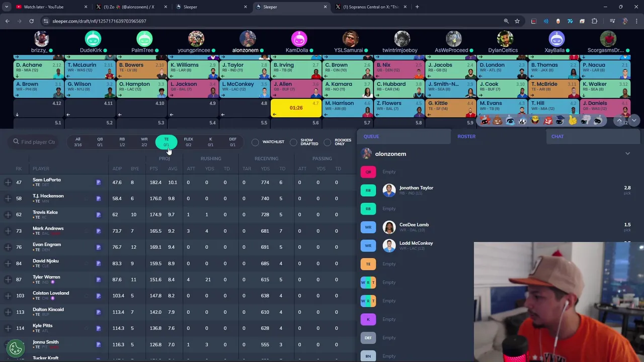The image size is (644, 362).
Task: Send the yellow thumbs-up reaction
Action: (x=573, y=121)
